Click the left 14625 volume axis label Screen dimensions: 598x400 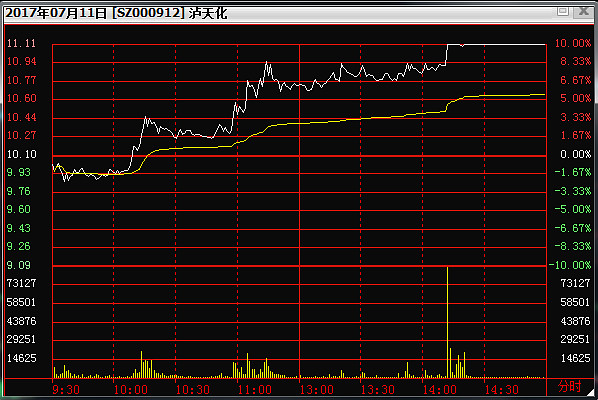pos(21,358)
